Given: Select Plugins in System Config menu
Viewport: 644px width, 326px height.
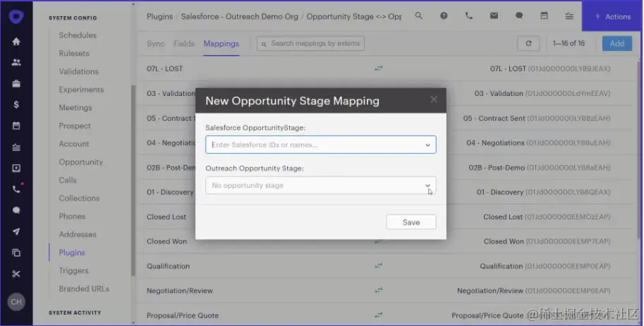Looking at the screenshot, I should pyautogui.click(x=72, y=253).
